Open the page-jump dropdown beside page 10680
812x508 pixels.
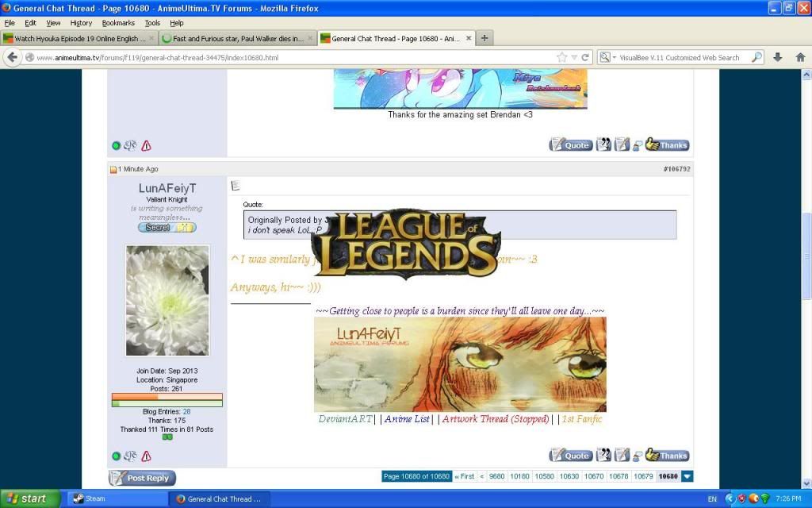coord(688,476)
